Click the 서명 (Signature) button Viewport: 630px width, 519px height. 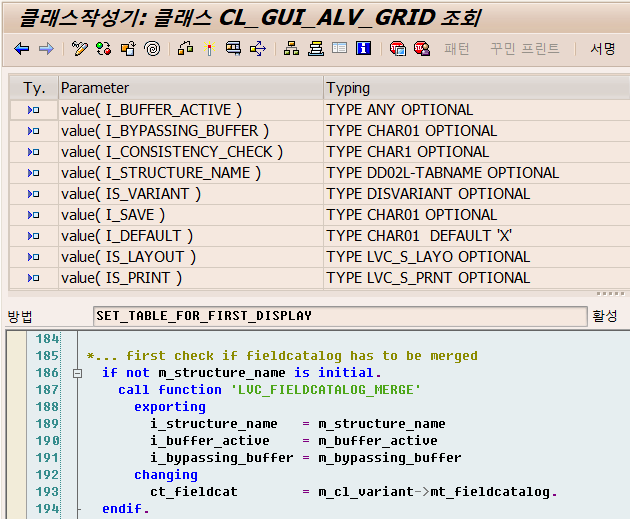[603, 49]
